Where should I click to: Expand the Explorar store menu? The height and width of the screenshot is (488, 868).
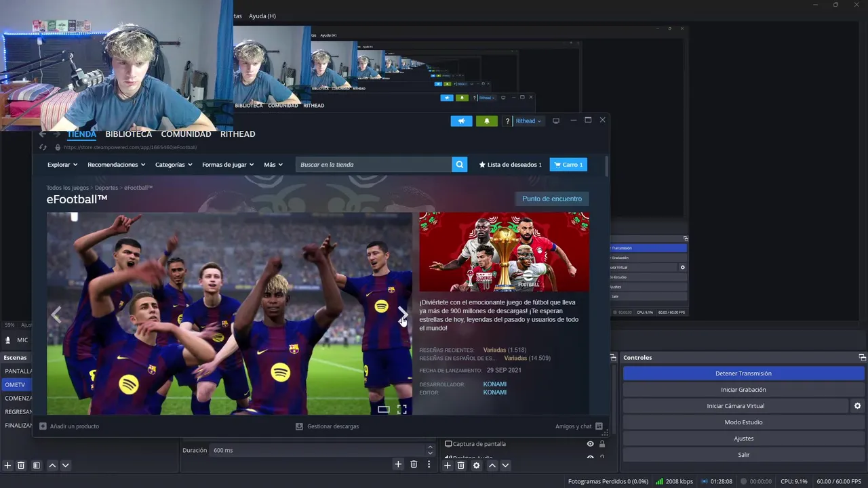(x=62, y=165)
